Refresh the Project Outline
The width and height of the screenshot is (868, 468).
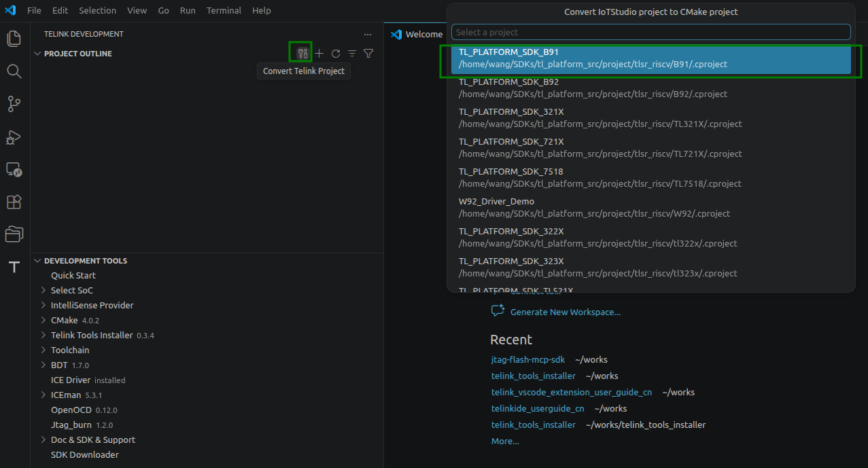point(336,54)
